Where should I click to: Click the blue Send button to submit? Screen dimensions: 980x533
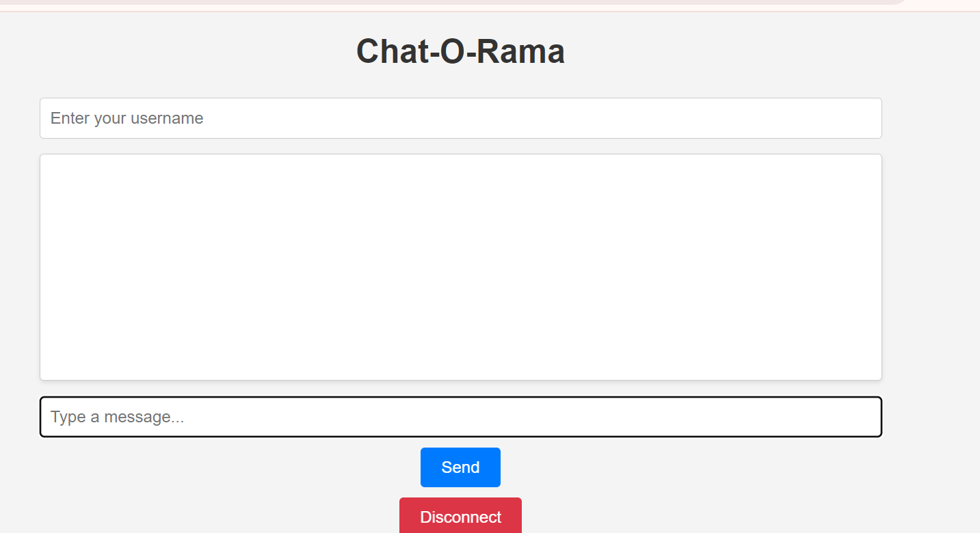[460, 467]
